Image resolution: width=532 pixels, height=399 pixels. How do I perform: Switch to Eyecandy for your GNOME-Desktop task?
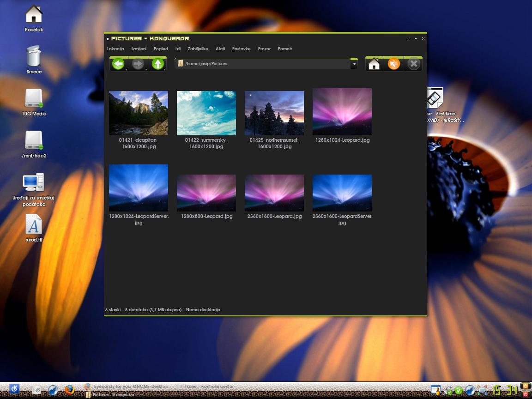(x=127, y=387)
